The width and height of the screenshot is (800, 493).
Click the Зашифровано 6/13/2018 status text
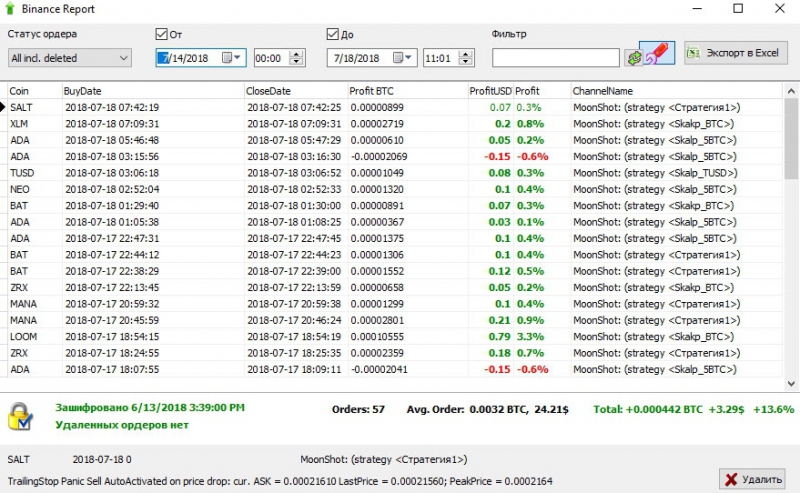point(150,407)
